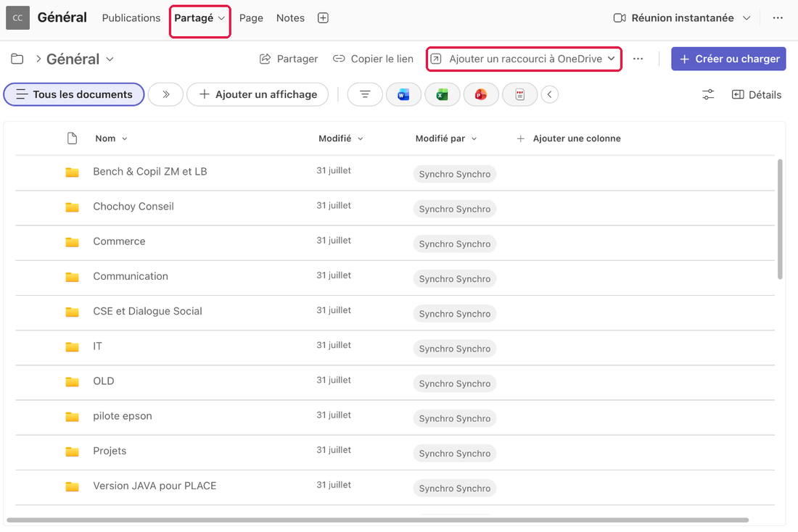The width and height of the screenshot is (798, 532).
Task: Open the view settings sliders icon
Action: coord(708,95)
